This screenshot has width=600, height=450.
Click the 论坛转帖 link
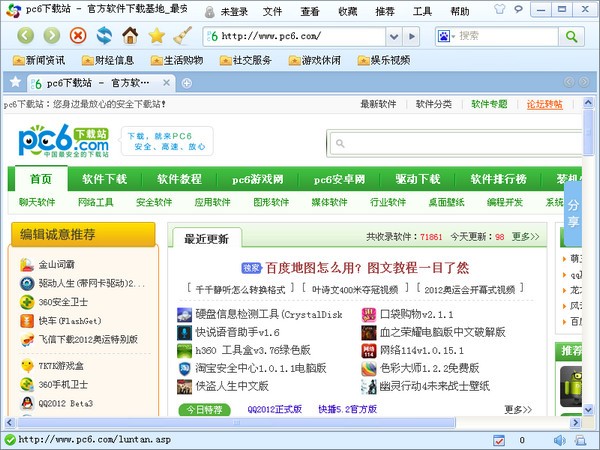(545, 104)
